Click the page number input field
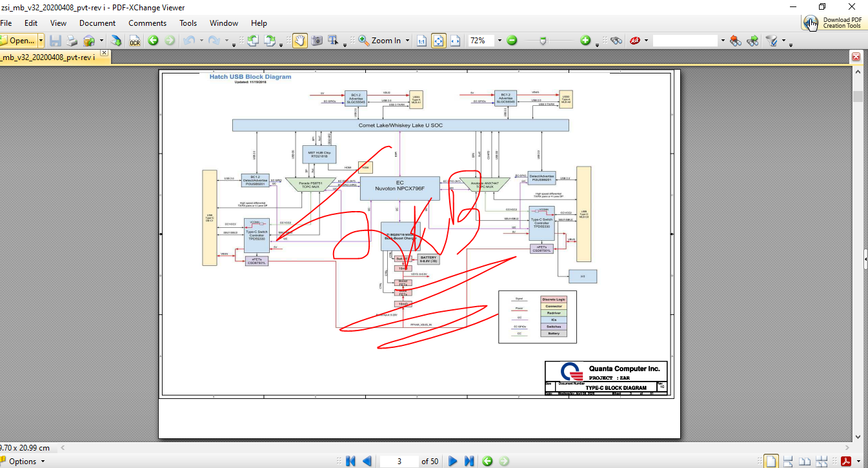This screenshot has width=868, height=468. pos(399,461)
